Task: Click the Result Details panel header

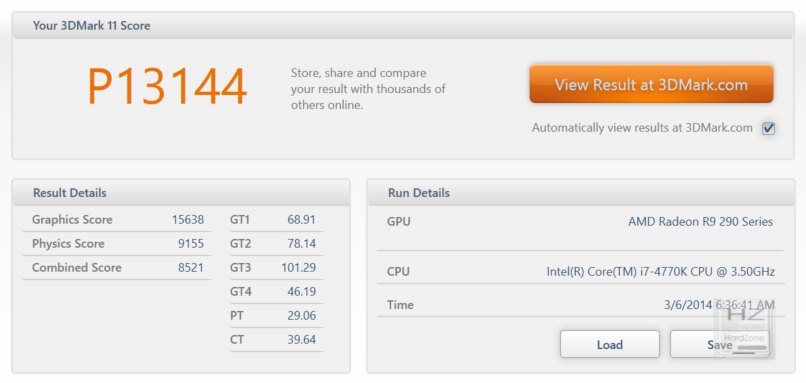Action: (x=181, y=193)
